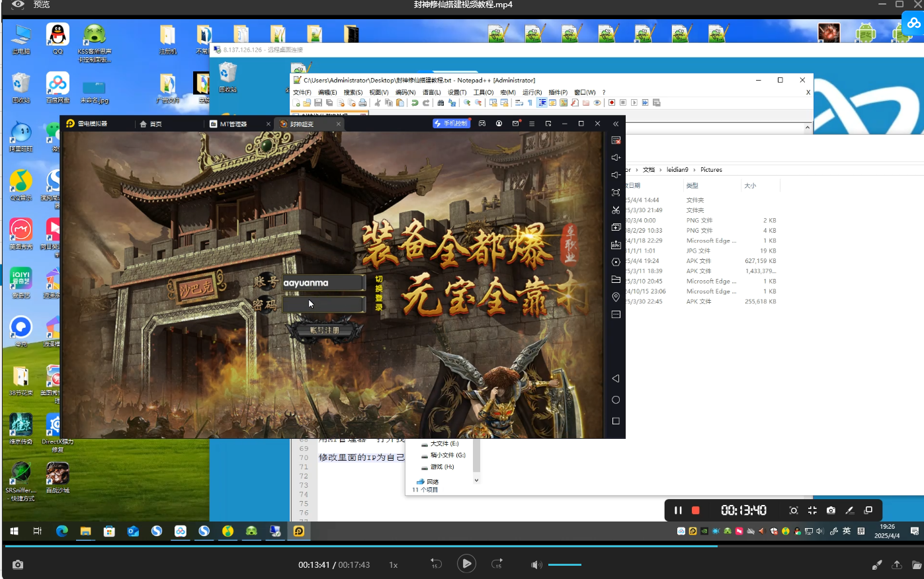Image resolution: width=924 pixels, height=579 pixels.
Task: Select 网络 (Network) in the explorer tree
Action: (433, 482)
